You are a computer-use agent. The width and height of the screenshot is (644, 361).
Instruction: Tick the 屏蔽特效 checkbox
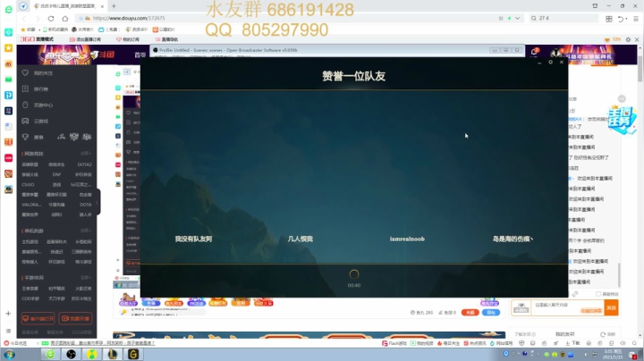click(598, 294)
